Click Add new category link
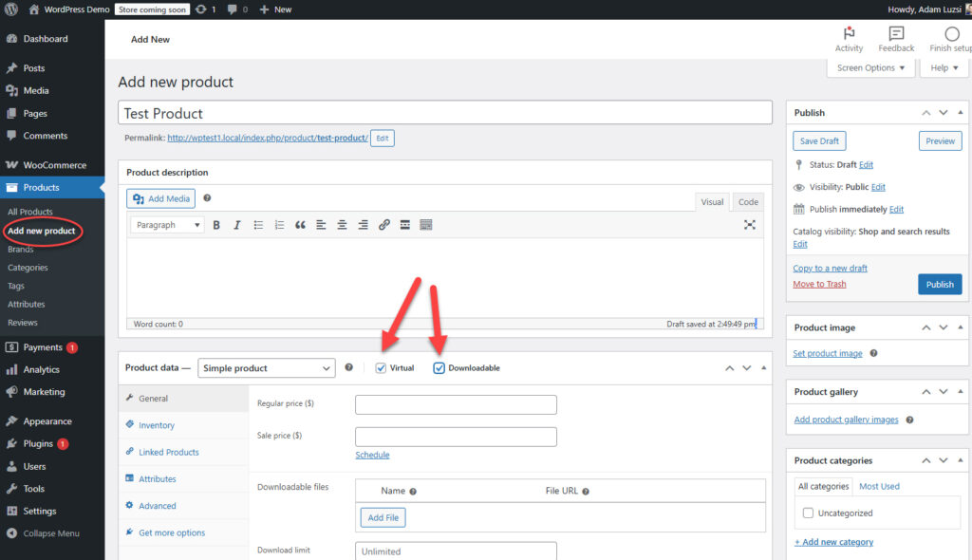972x560 pixels. (x=833, y=542)
